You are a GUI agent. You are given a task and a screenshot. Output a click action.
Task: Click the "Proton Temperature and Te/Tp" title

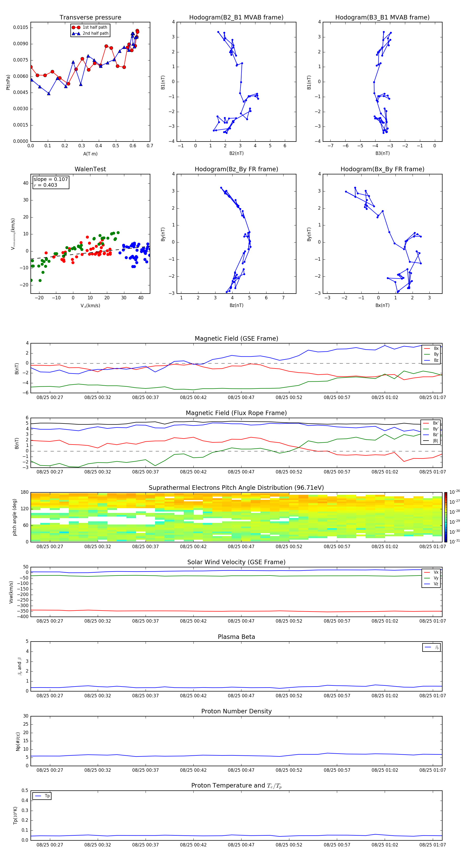[x=236, y=785]
